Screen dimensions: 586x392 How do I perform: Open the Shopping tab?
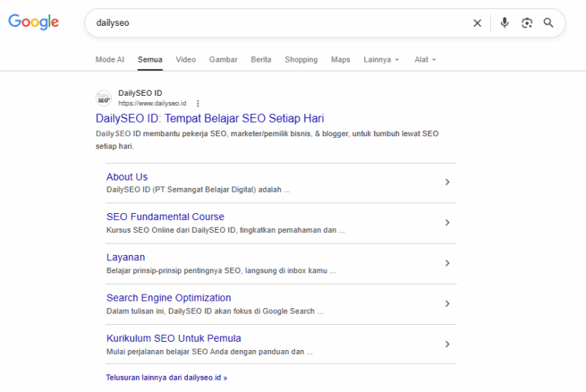(301, 60)
